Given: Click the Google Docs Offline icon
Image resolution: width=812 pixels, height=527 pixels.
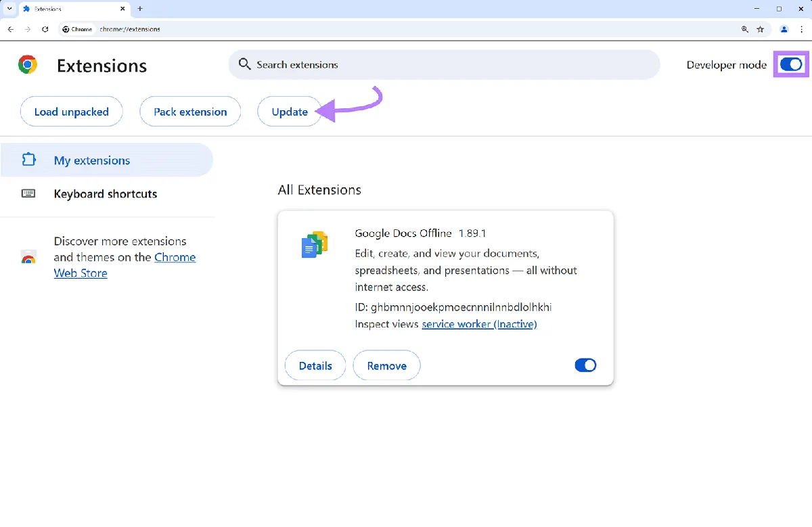Looking at the screenshot, I should 314,244.
